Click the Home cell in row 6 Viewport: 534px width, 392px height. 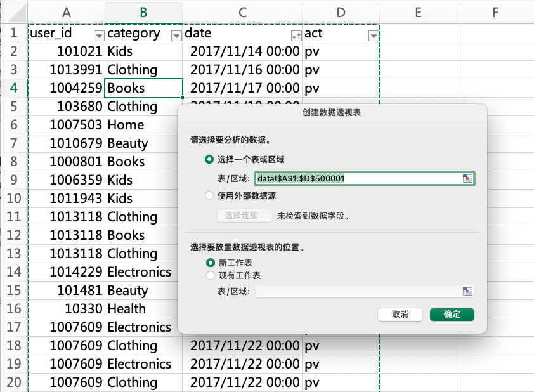click(x=141, y=125)
